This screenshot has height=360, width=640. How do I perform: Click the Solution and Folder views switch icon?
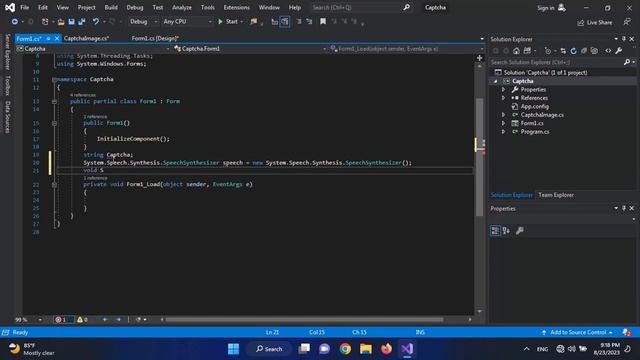tap(527, 51)
